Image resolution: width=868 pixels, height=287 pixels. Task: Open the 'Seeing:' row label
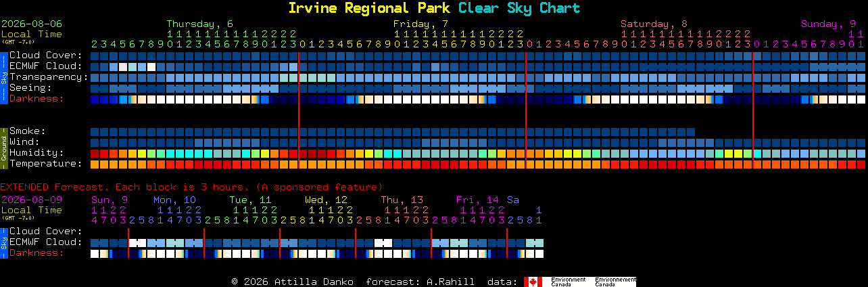pyautogui.click(x=30, y=88)
